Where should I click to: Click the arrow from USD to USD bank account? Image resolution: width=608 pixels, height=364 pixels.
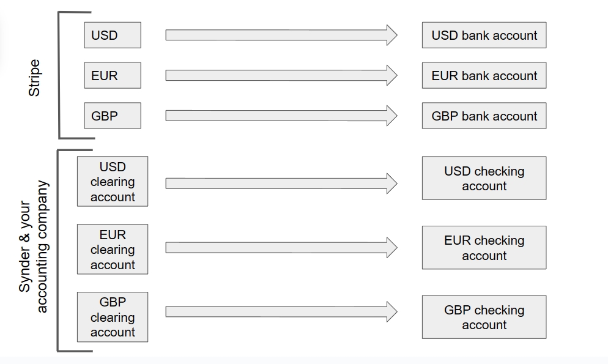pos(281,35)
